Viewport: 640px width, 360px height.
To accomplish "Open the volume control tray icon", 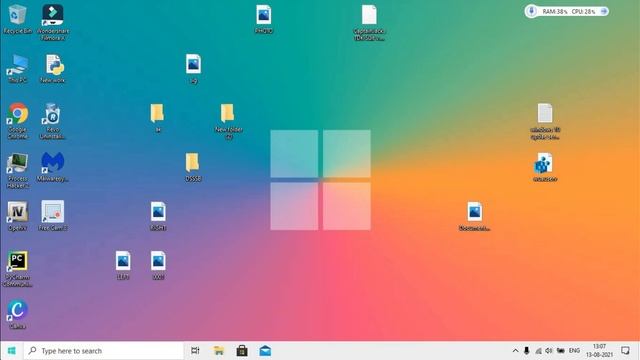I will (549, 351).
